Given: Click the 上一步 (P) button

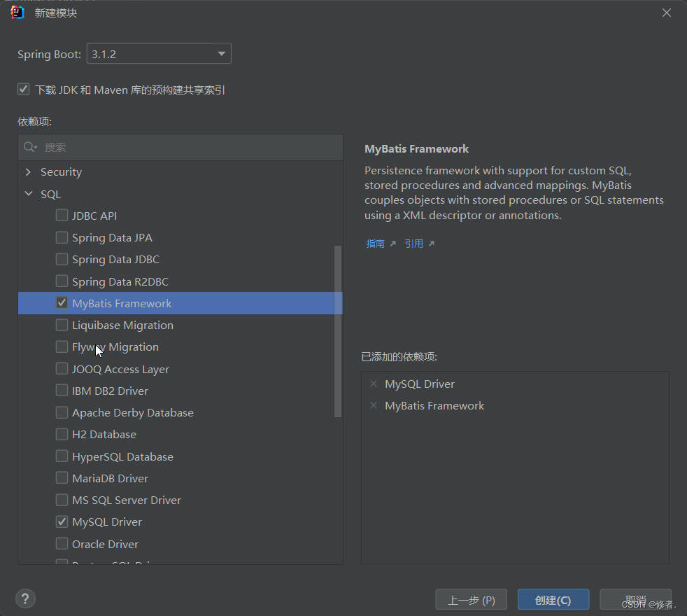Looking at the screenshot, I should pos(471,600).
